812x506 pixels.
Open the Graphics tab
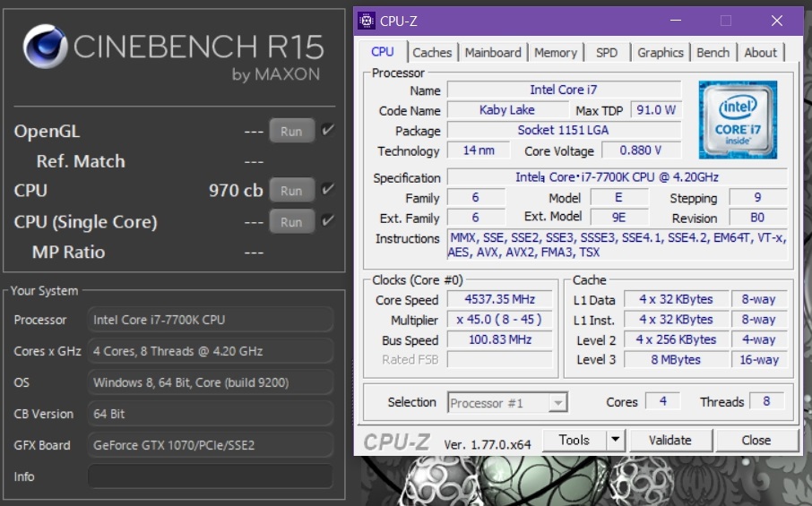point(661,53)
